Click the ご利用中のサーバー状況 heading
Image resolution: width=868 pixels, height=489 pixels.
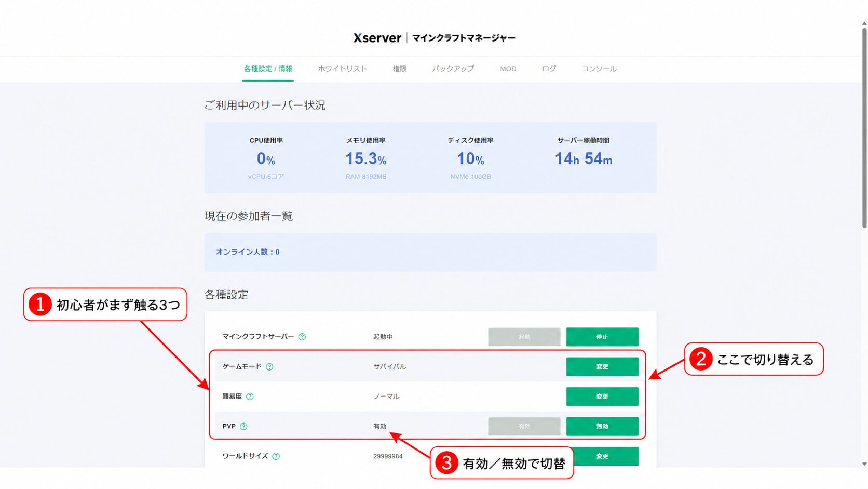[x=265, y=105]
